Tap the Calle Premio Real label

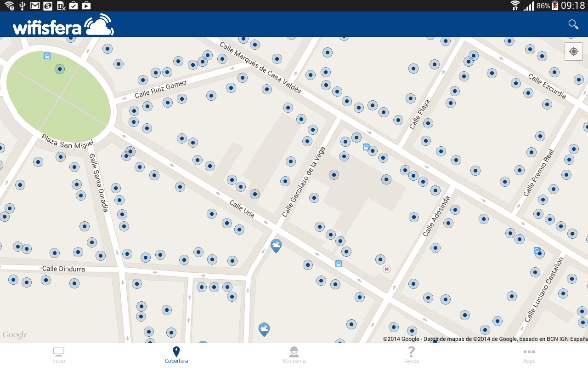(539, 172)
